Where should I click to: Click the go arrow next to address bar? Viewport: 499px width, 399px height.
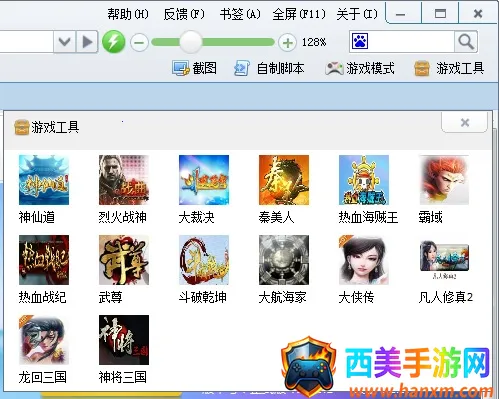coord(87,42)
